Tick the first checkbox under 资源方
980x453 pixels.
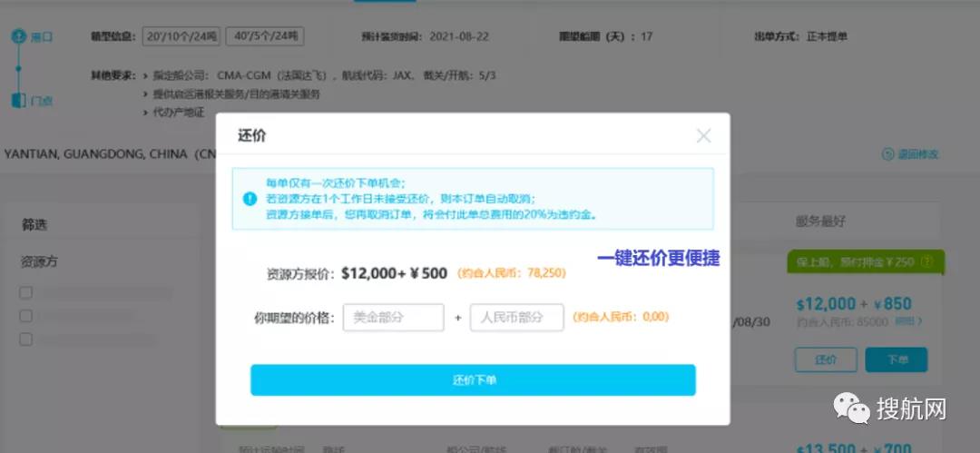25,293
